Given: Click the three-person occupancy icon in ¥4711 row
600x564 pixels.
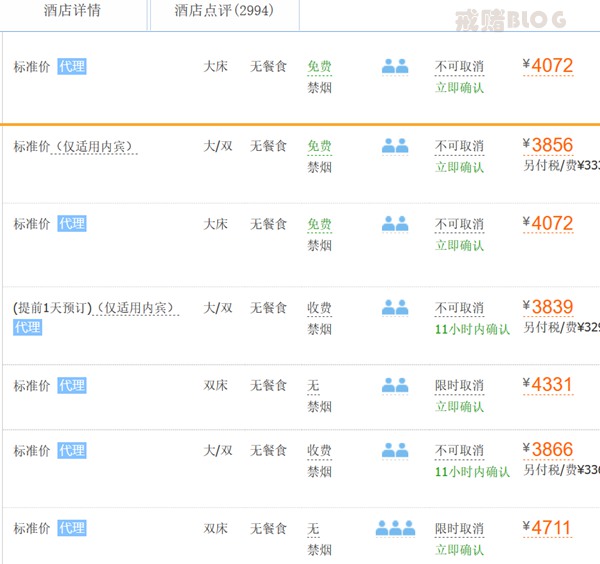Looking at the screenshot, I should coord(395,528).
